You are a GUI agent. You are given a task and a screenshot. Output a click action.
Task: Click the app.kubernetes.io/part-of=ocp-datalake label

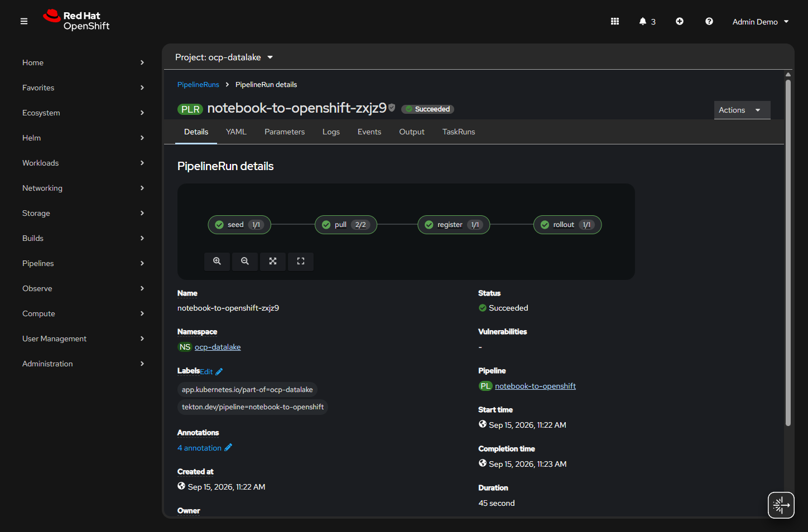(x=247, y=390)
